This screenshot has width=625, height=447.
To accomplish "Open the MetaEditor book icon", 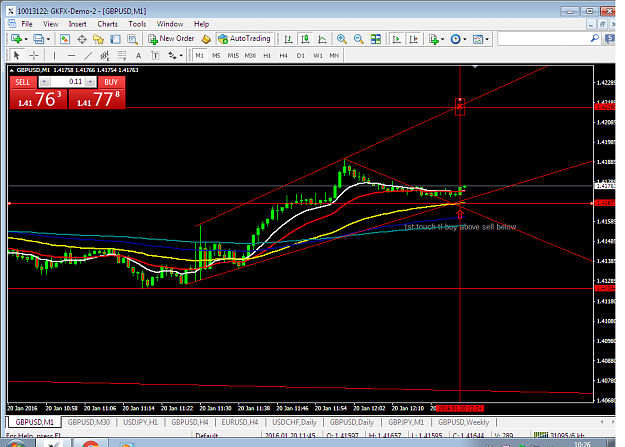I will [206, 39].
